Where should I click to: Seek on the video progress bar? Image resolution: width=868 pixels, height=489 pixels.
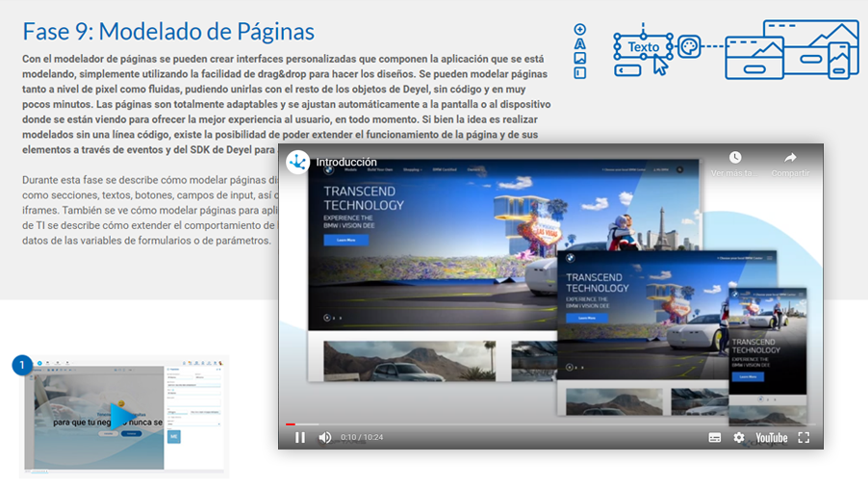(x=550, y=425)
